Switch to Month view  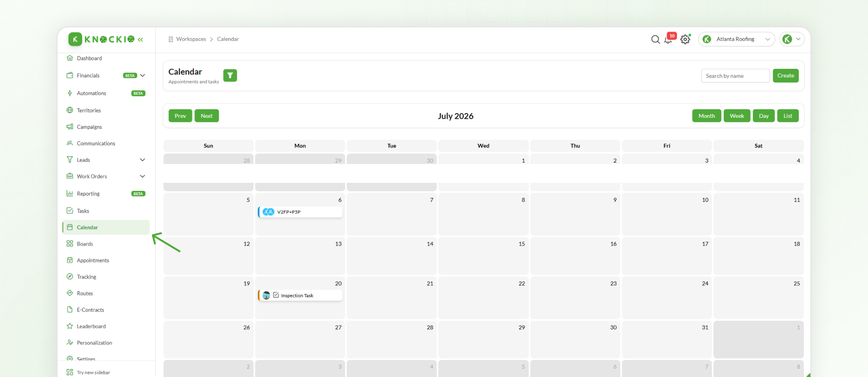pyautogui.click(x=707, y=116)
